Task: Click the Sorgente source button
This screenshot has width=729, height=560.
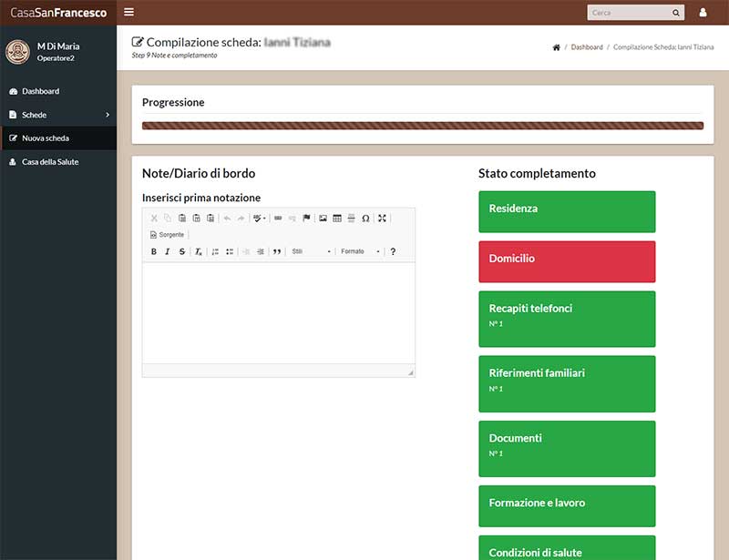Action: pos(168,235)
